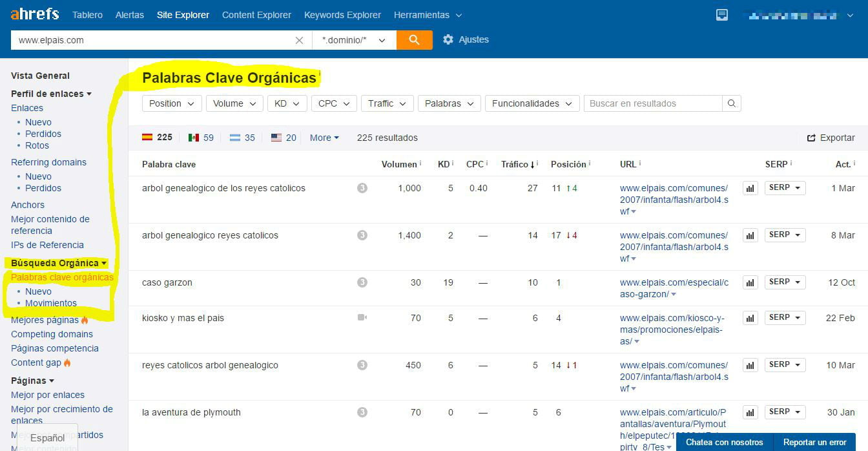The width and height of the screenshot is (868, 451).
Task: Click in the Buscar en resultados field
Action: coord(652,103)
